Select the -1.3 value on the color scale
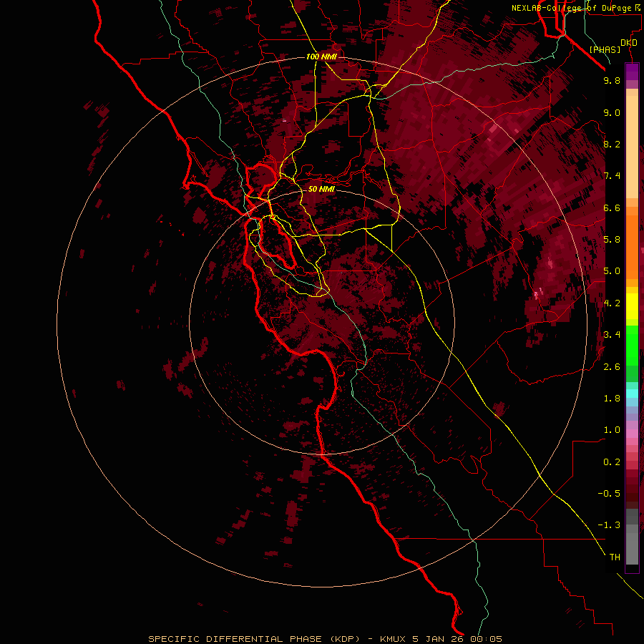The width and height of the screenshot is (644, 644). 609,525
